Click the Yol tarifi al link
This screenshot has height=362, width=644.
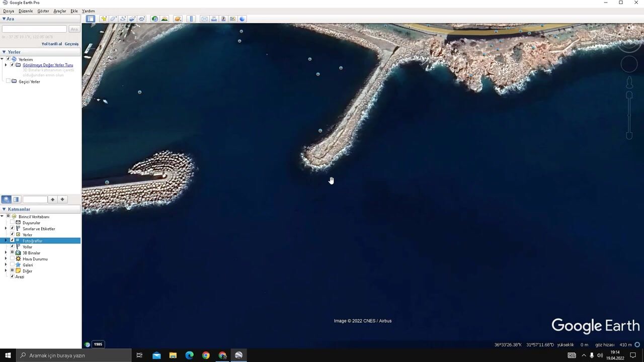click(x=51, y=44)
